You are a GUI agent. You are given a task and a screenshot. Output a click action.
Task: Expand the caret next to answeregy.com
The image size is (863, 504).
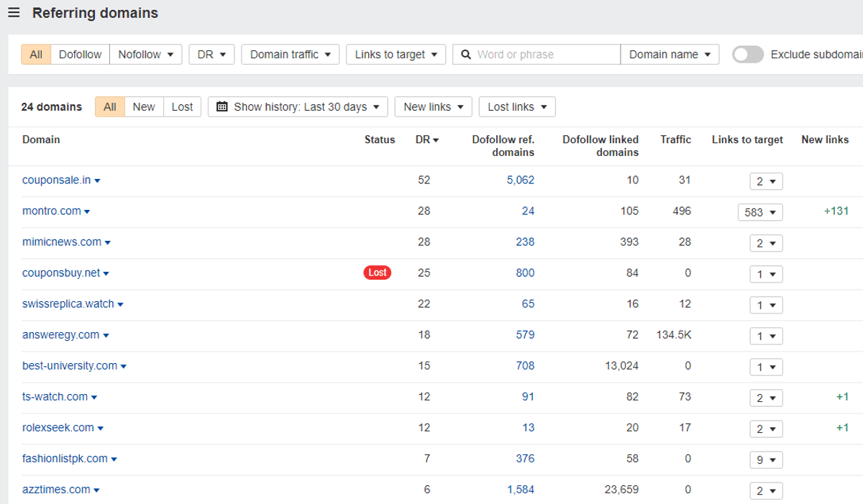point(106,336)
